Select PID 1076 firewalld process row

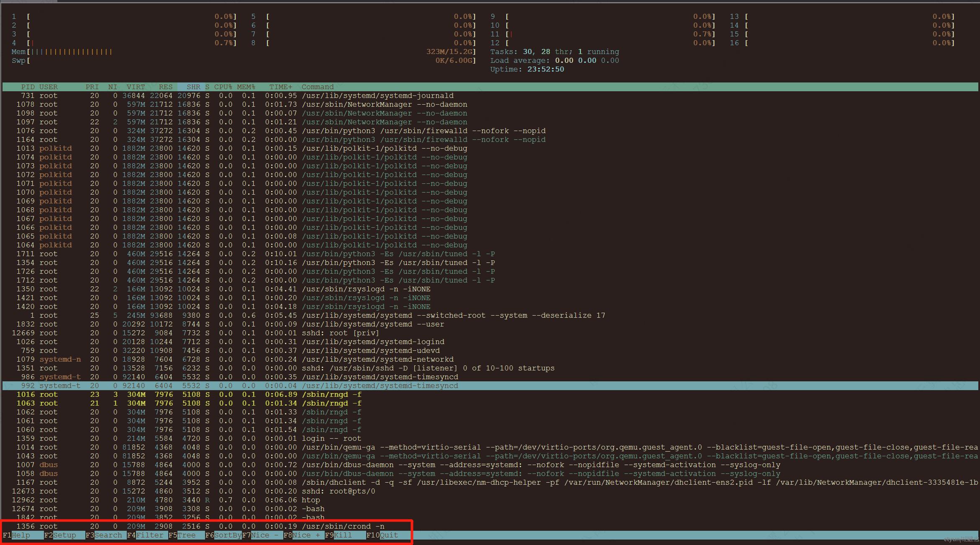(x=490, y=131)
